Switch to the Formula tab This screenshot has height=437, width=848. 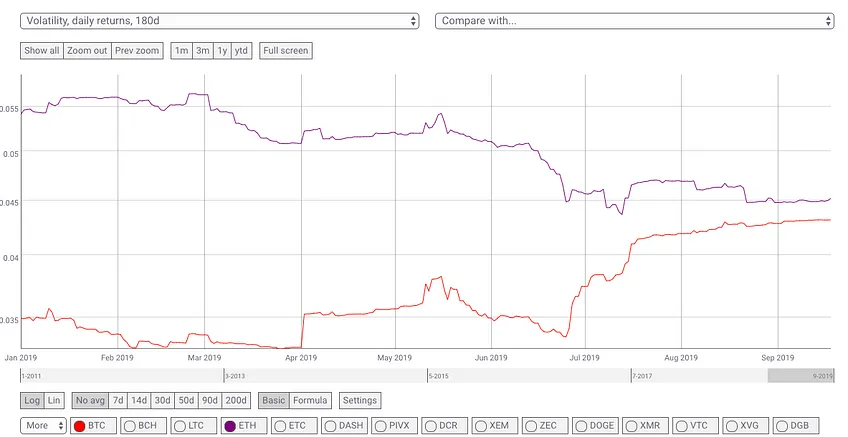310,401
